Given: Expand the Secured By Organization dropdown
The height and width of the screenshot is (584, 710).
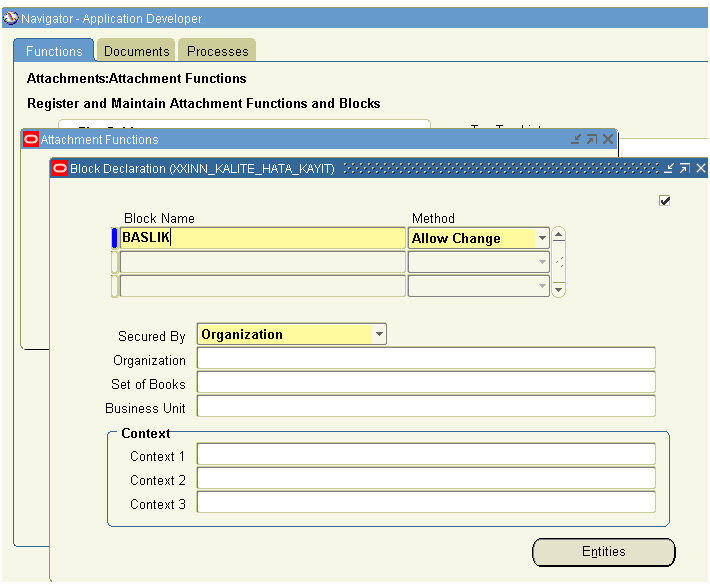Looking at the screenshot, I should coord(379,334).
